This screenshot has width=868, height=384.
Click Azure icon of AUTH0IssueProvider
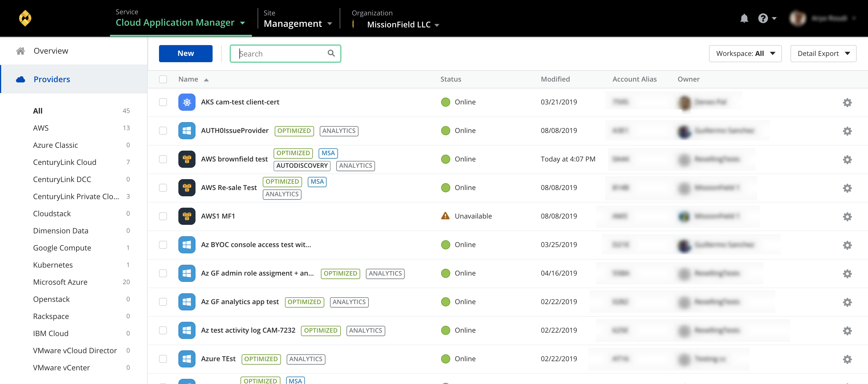point(187,131)
